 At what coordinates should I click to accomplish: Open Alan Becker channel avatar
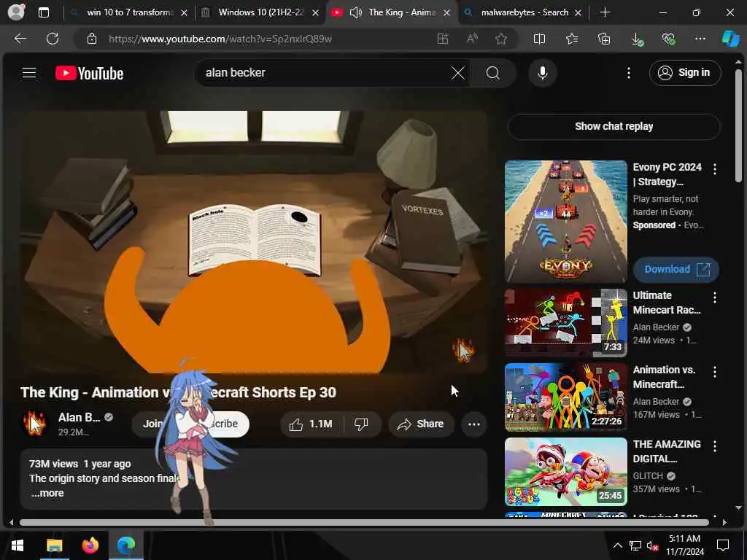tap(34, 424)
